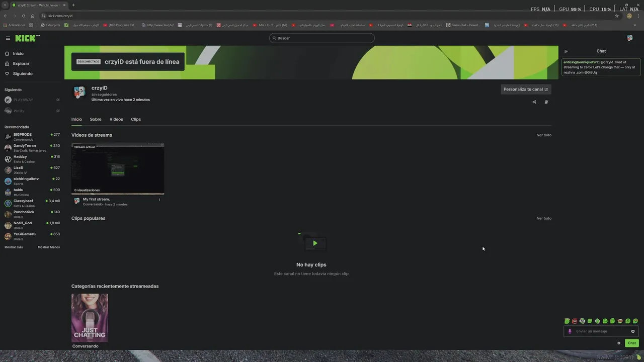Collapse list with Mostrar Menos
The image size is (644, 362).
pyautogui.click(x=49, y=247)
